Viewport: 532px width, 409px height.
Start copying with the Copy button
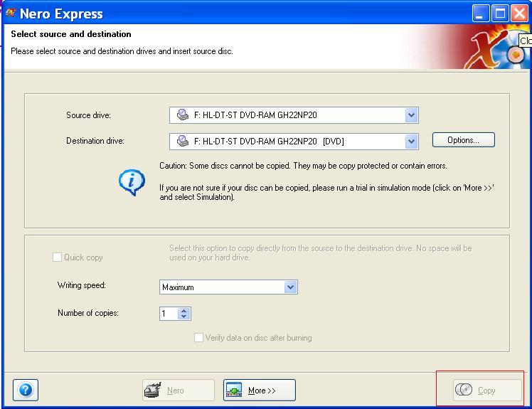tap(487, 390)
